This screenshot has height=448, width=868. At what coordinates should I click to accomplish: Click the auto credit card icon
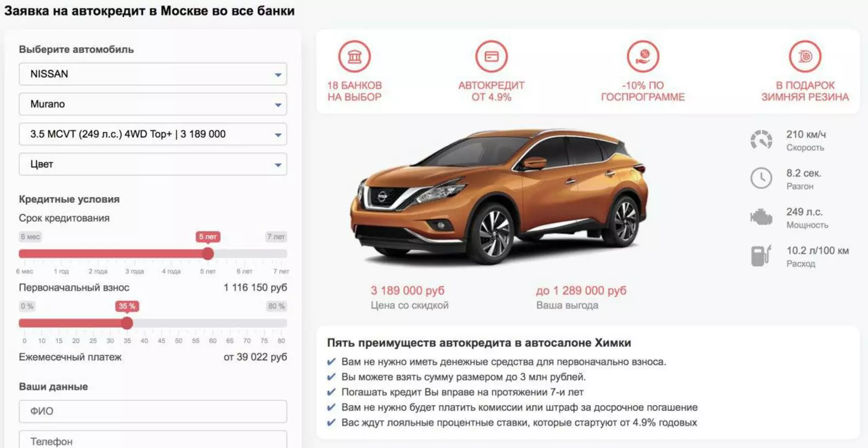(492, 56)
